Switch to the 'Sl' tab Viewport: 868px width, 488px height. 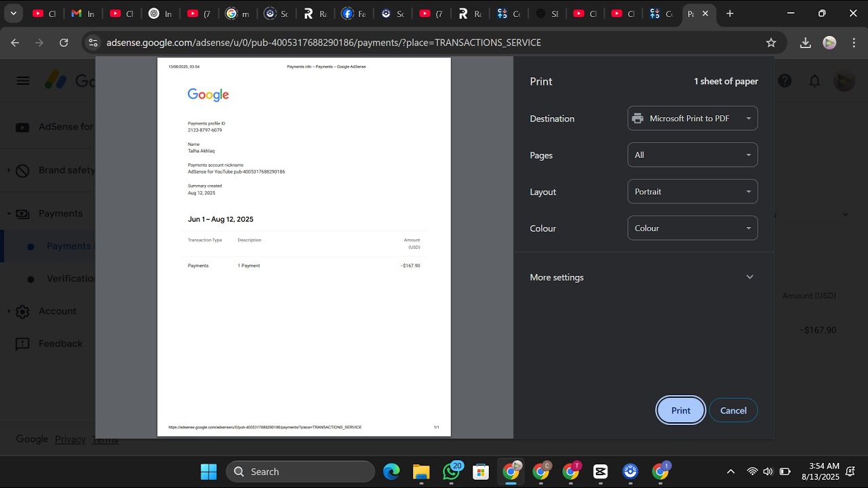[546, 14]
